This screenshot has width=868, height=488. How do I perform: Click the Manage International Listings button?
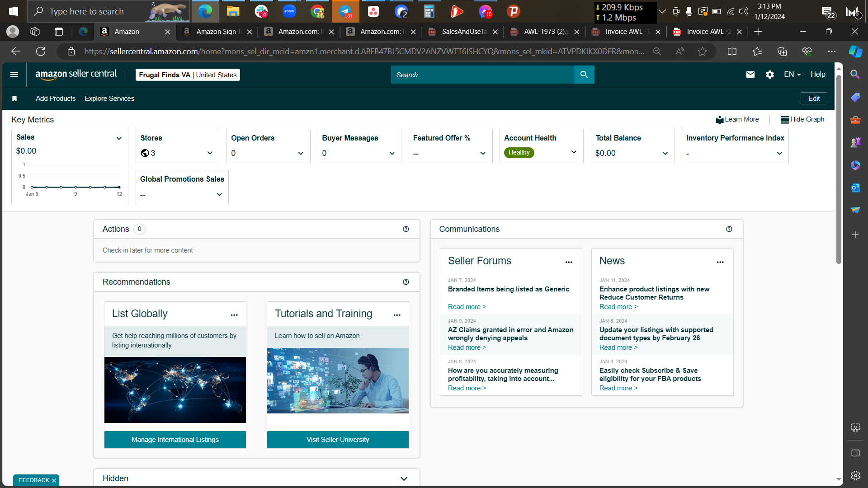175,440
